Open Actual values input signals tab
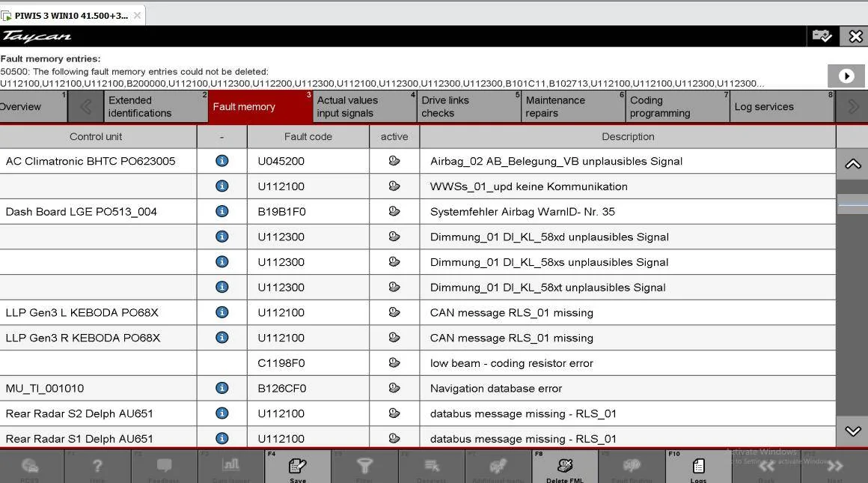Screen dimensions: 868x483 click(364, 106)
